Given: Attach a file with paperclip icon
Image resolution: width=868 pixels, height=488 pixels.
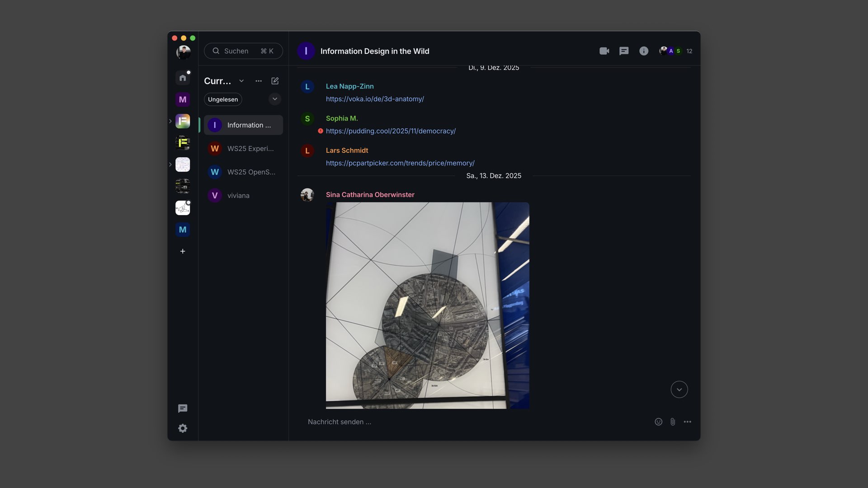Looking at the screenshot, I should point(673,422).
